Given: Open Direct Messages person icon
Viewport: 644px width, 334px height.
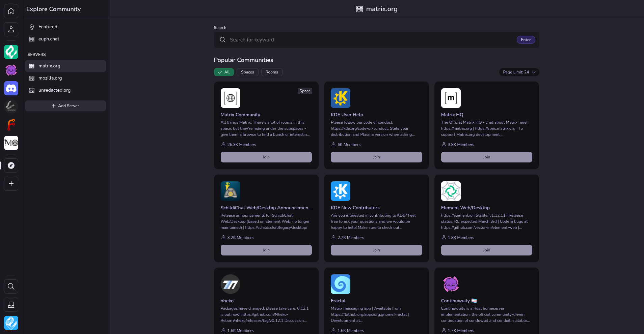Looking at the screenshot, I should click(11, 29).
